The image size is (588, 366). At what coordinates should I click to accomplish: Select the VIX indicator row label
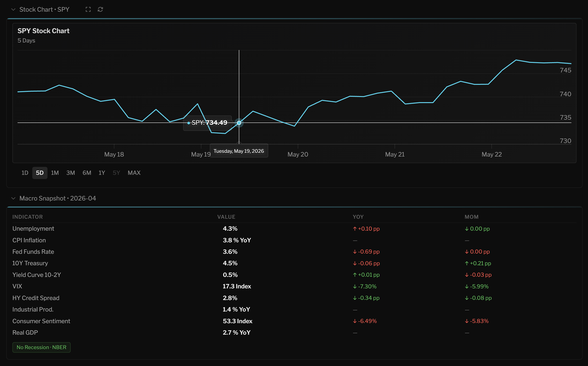point(17,286)
